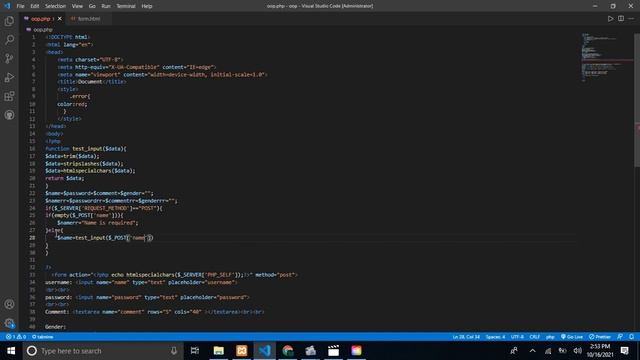Split the editor to the right
This screenshot has width=640, height=360.
click(621, 18)
